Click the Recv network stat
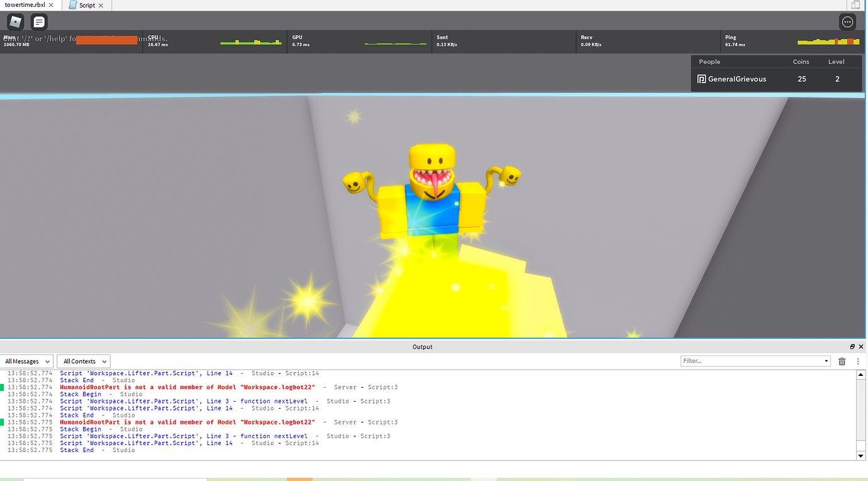This screenshot has height=481, width=868. (x=648, y=41)
